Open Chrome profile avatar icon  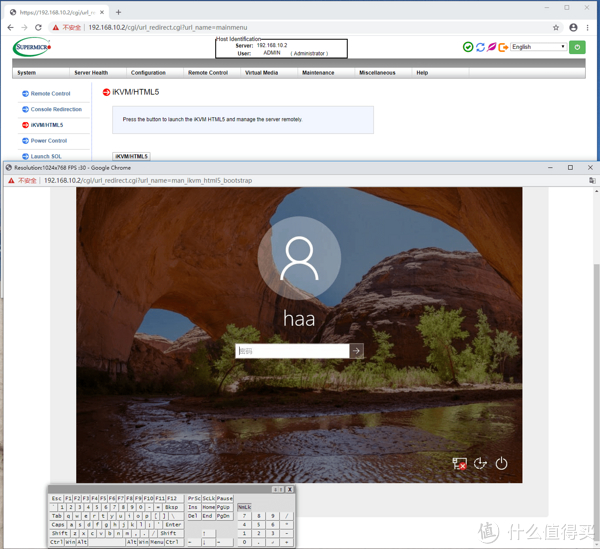[x=573, y=28]
